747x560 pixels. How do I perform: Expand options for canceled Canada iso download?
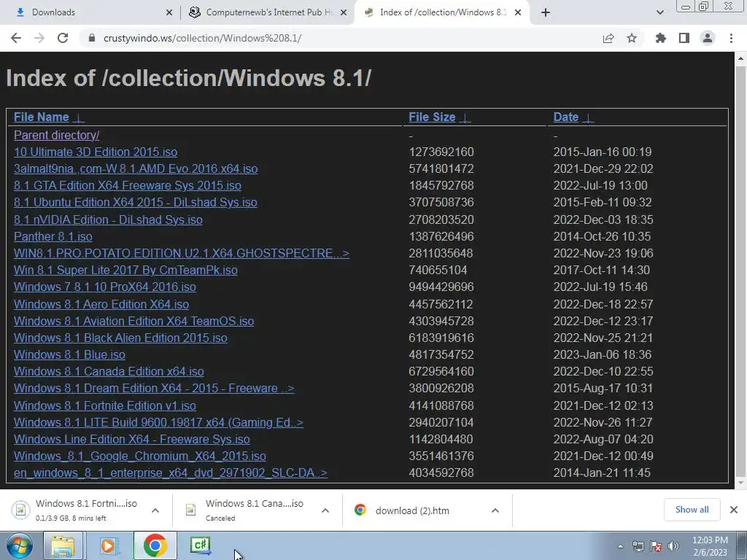(325, 510)
